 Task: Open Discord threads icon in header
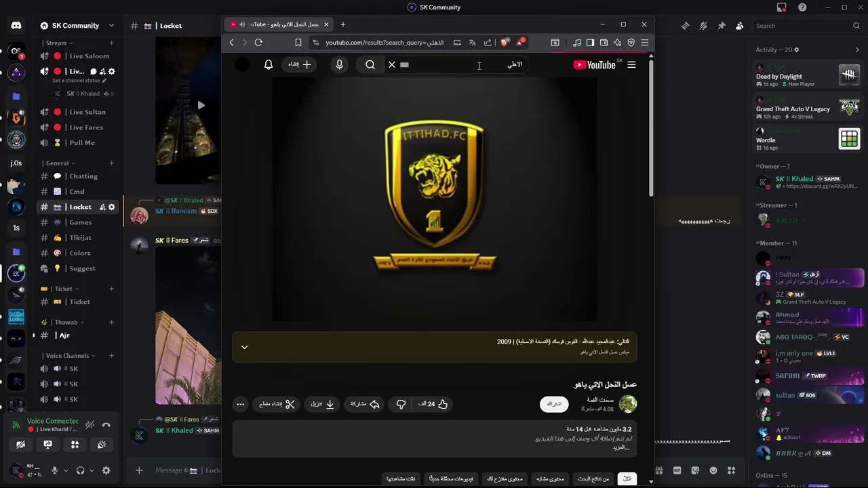coord(685,26)
